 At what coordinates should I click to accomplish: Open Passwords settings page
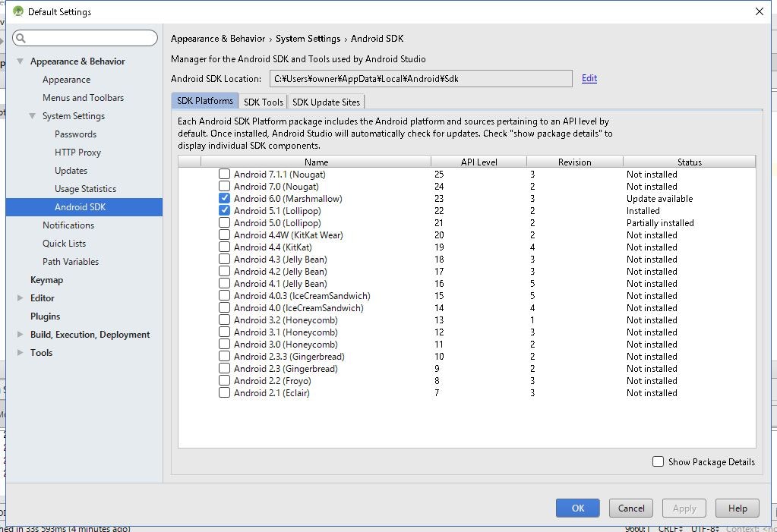[x=75, y=134]
